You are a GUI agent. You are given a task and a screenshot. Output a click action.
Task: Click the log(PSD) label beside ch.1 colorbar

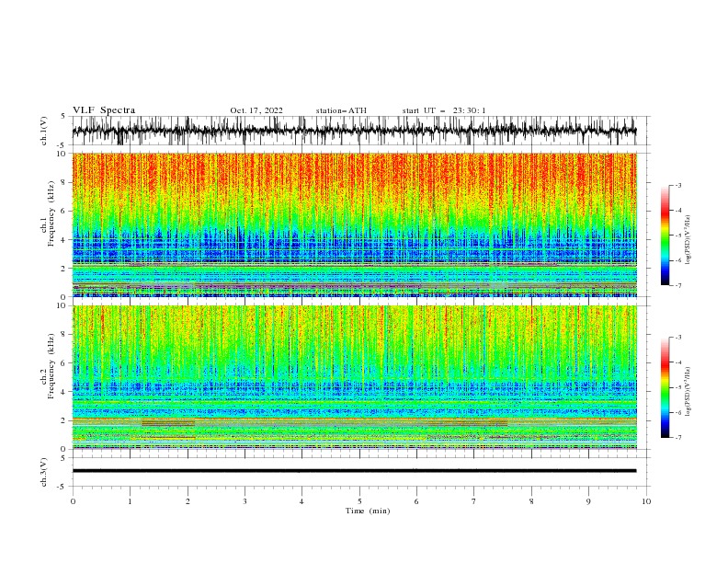(x=689, y=240)
